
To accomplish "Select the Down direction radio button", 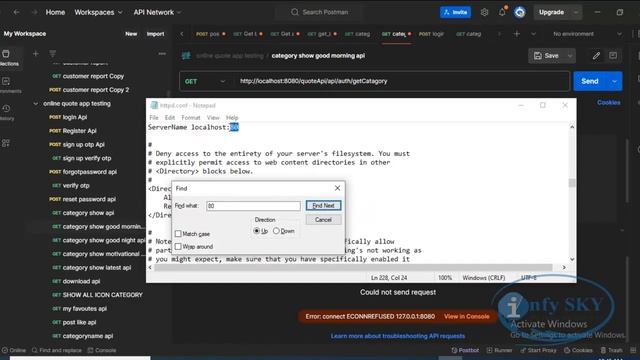I will [x=276, y=231].
